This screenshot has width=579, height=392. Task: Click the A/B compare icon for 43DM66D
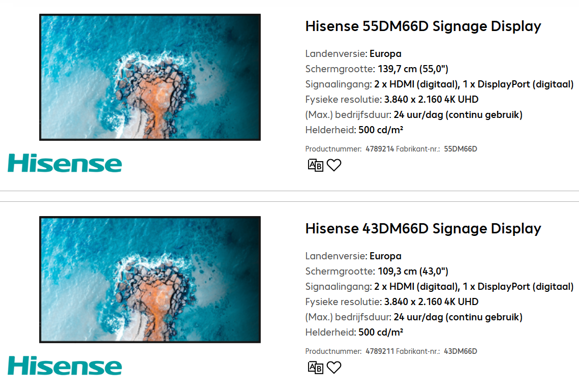pos(316,368)
